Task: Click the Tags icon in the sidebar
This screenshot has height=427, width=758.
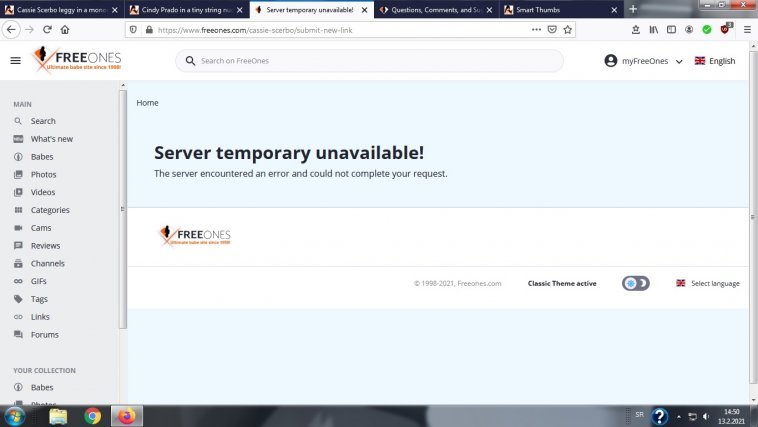Action: coord(18,299)
